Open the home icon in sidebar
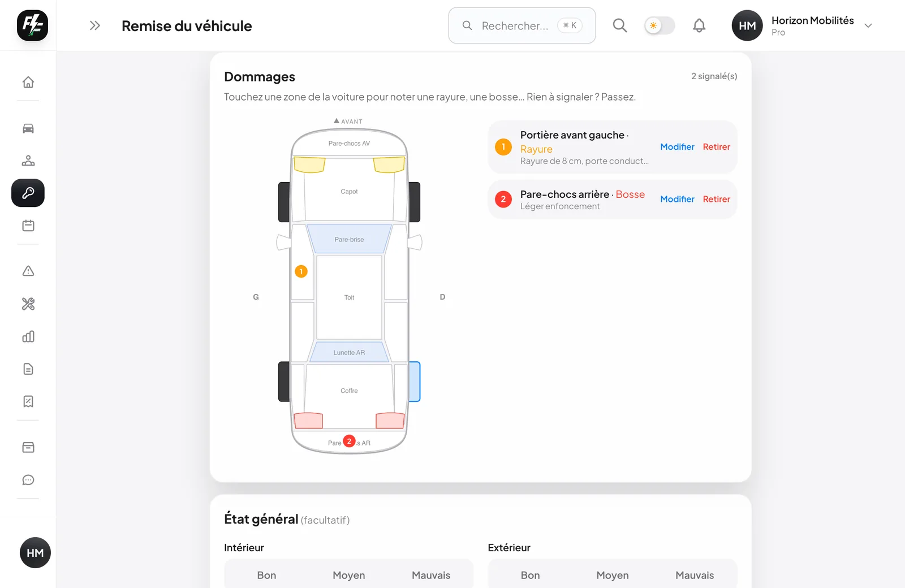The width and height of the screenshot is (905, 588). [28, 83]
